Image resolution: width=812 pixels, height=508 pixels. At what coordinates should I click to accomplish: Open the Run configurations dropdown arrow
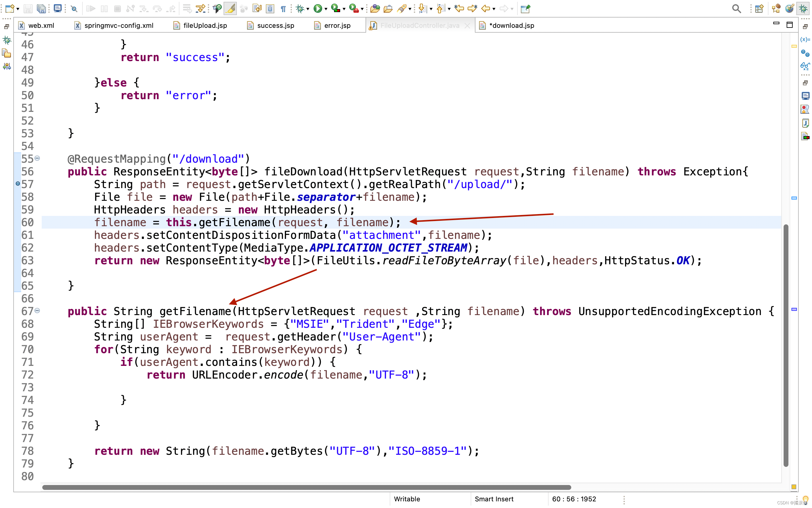[326, 9]
